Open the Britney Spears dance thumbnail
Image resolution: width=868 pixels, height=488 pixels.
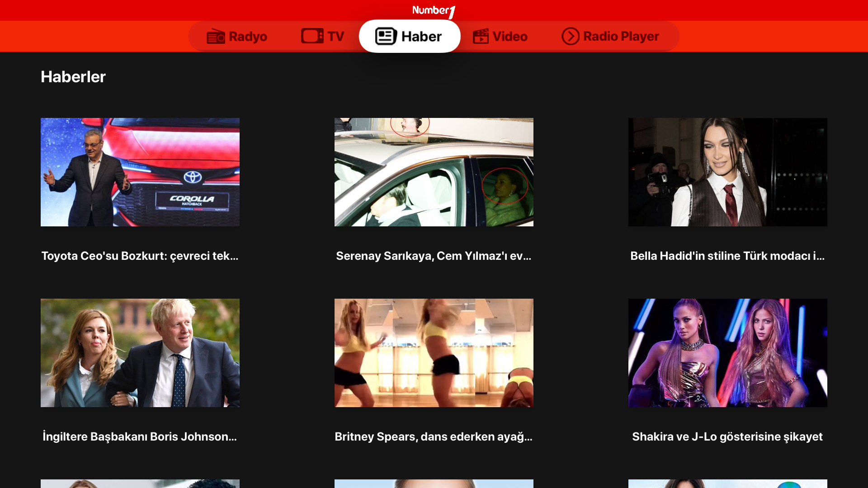point(434,353)
